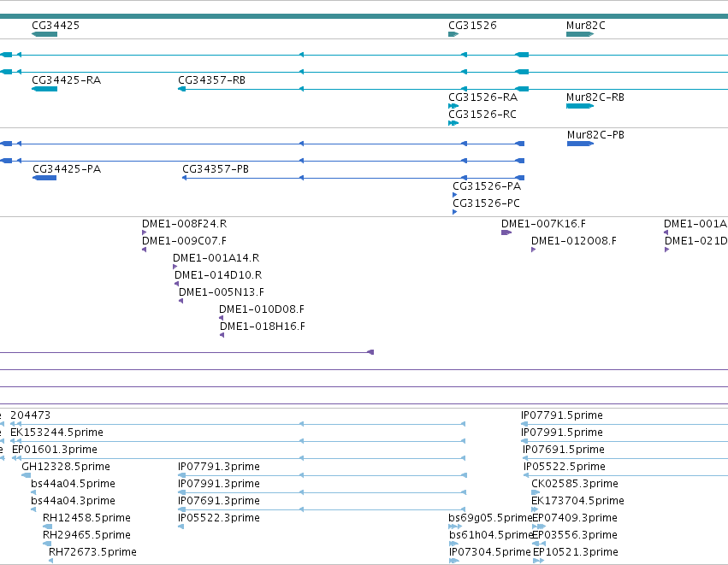Select EP10521.3prime EST

(576, 553)
